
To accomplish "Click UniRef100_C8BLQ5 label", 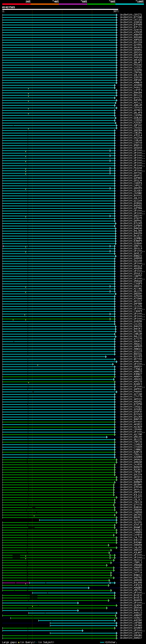I will 131,334.
